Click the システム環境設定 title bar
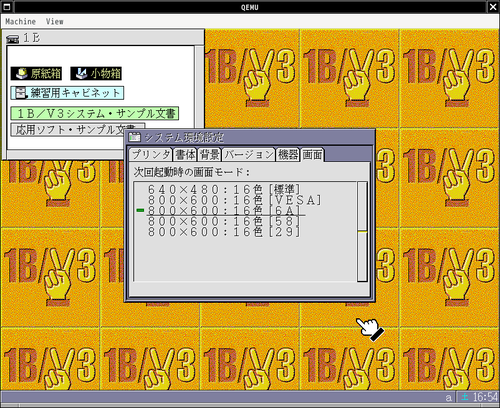This screenshot has width=500, height=408. point(250,137)
